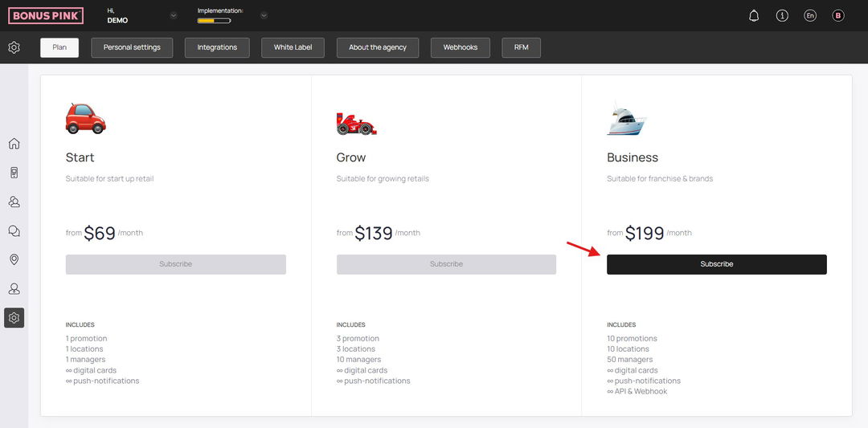The image size is (868, 428).
Task: Click the Bonus Pink logo
Action: [46, 15]
